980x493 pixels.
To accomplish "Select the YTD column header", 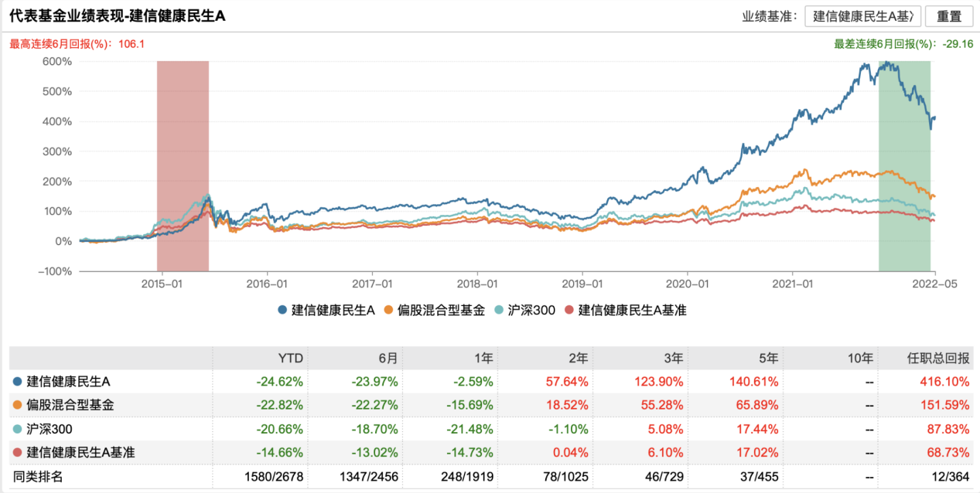I will [x=291, y=359].
